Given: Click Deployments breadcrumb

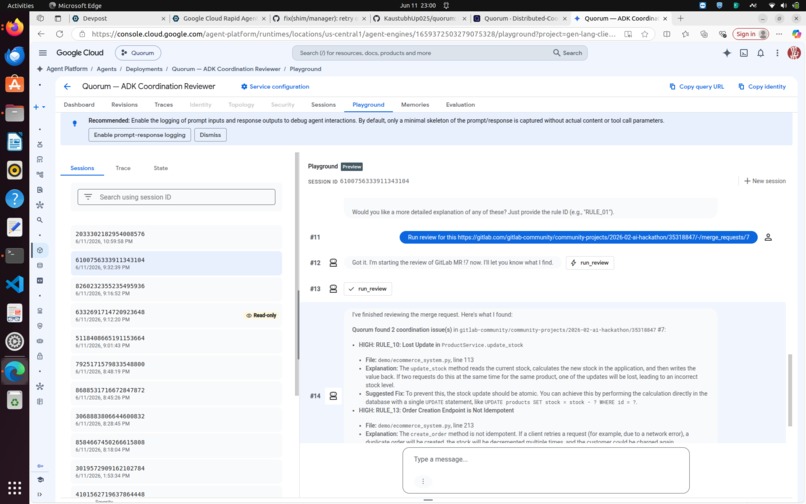Looking at the screenshot, I should pos(144,69).
